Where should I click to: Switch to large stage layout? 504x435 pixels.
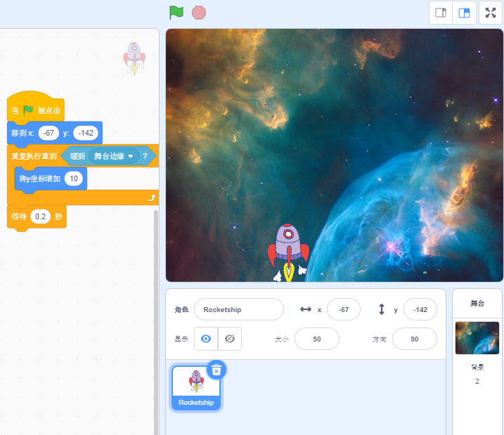[464, 13]
